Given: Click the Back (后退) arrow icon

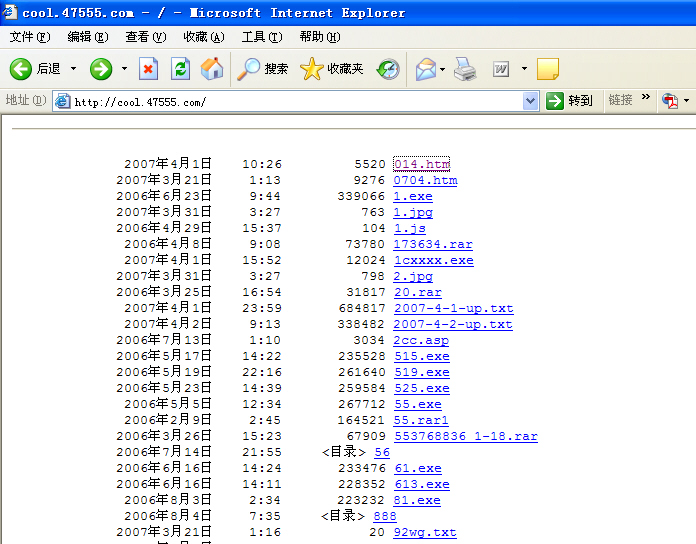Looking at the screenshot, I should click(x=22, y=69).
